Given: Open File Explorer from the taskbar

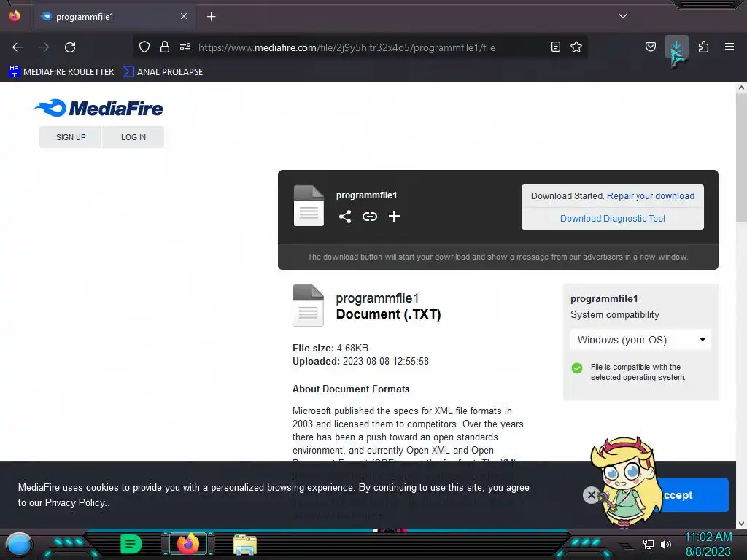Looking at the screenshot, I should point(245,545).
